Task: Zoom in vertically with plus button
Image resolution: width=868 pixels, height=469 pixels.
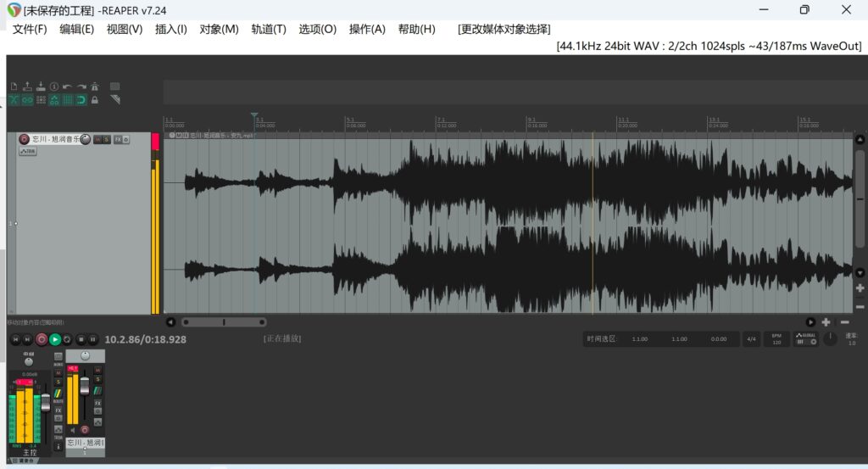Action: coord(860,288)
